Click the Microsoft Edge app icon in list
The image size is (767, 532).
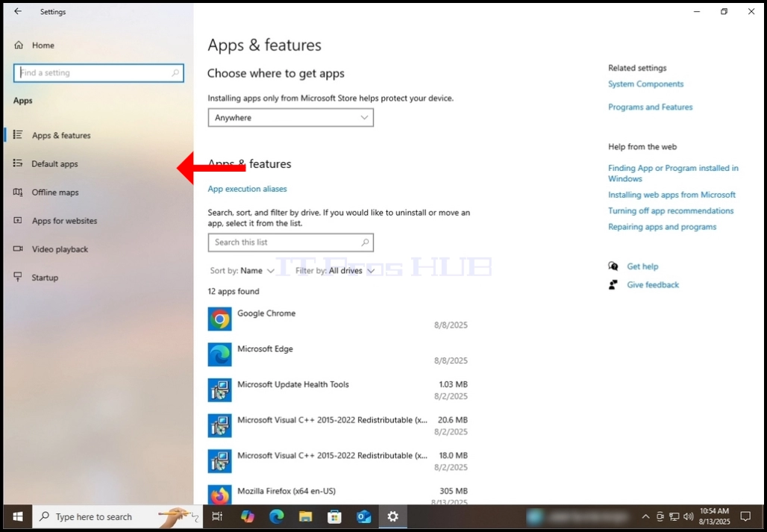point(219,354)
